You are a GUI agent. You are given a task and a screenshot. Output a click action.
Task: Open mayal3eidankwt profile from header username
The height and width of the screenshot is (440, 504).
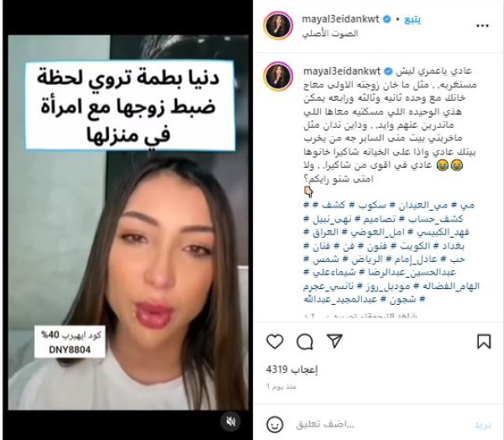tap(340, 19)
